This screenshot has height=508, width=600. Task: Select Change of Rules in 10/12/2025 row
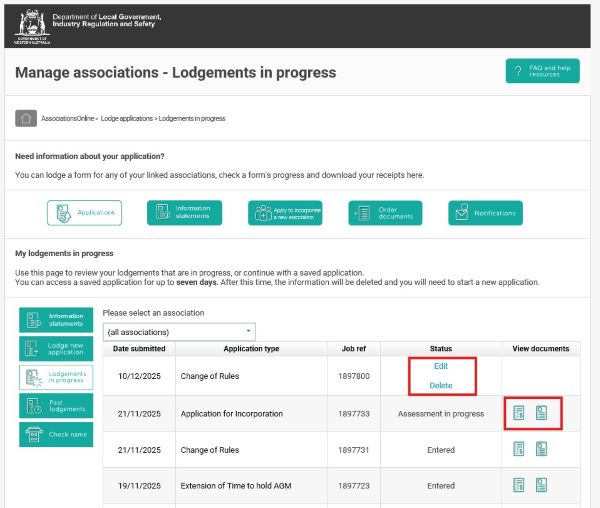point(210,376)
